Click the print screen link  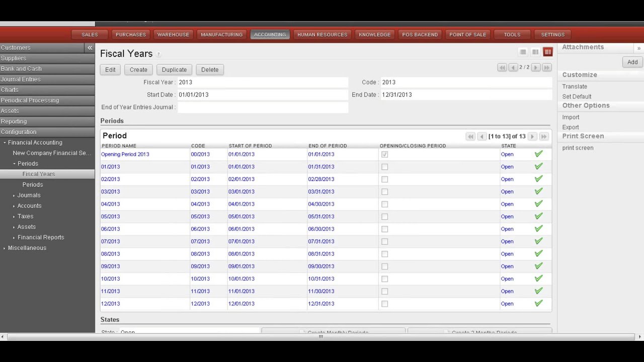point(578,148)
